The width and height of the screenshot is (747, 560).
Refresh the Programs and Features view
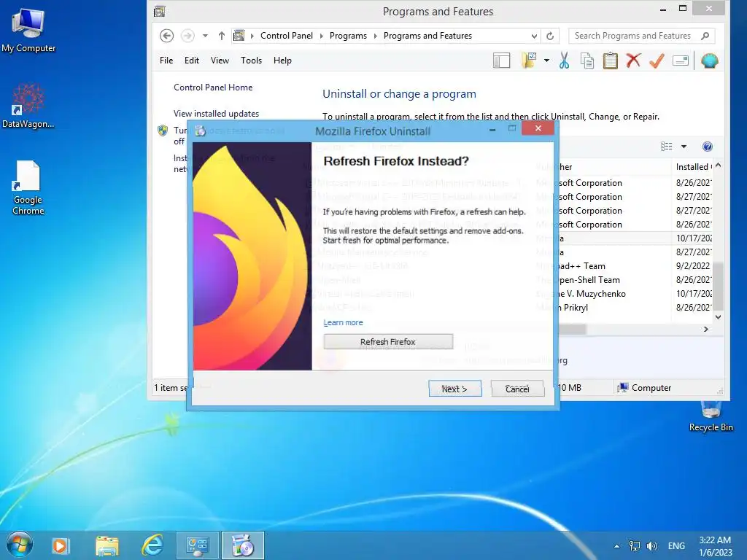pos(550,36)
